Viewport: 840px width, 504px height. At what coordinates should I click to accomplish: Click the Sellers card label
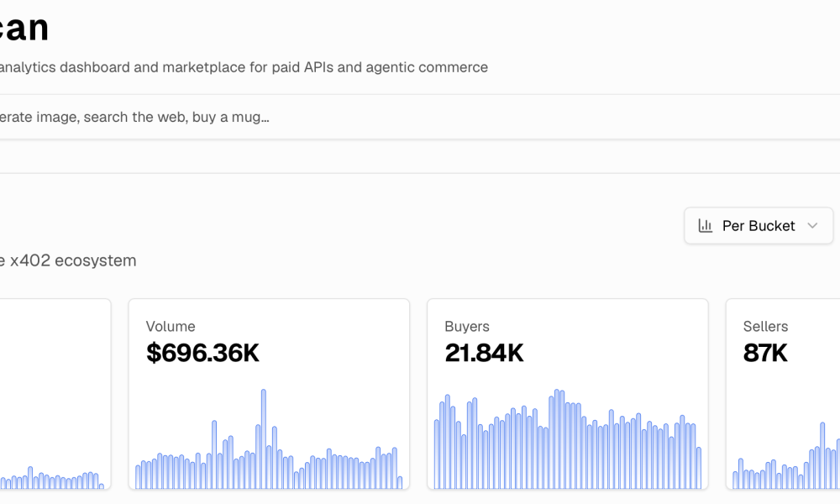[x=765, y=326]
